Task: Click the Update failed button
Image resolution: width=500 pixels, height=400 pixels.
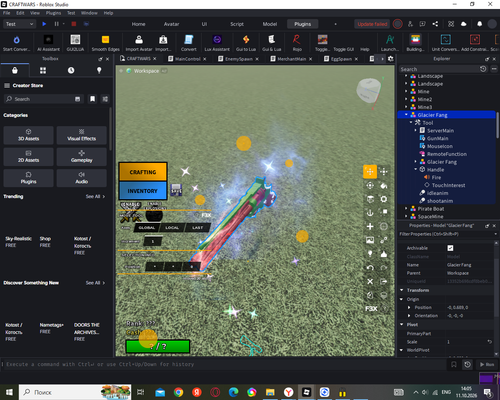Action: pyautogui.click(x=372, y=24)
